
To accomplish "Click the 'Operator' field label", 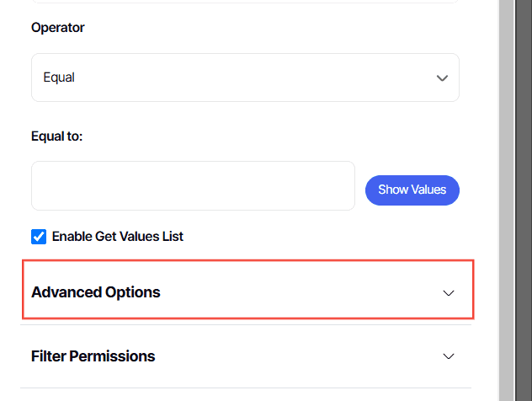I will (57, 28).
